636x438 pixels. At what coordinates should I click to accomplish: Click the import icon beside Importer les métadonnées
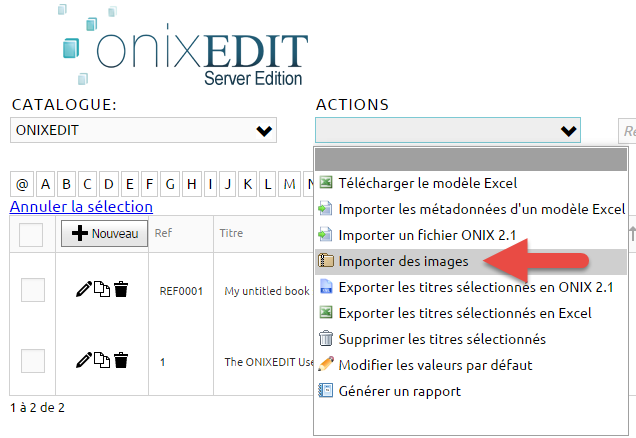[x=326, y=208]
